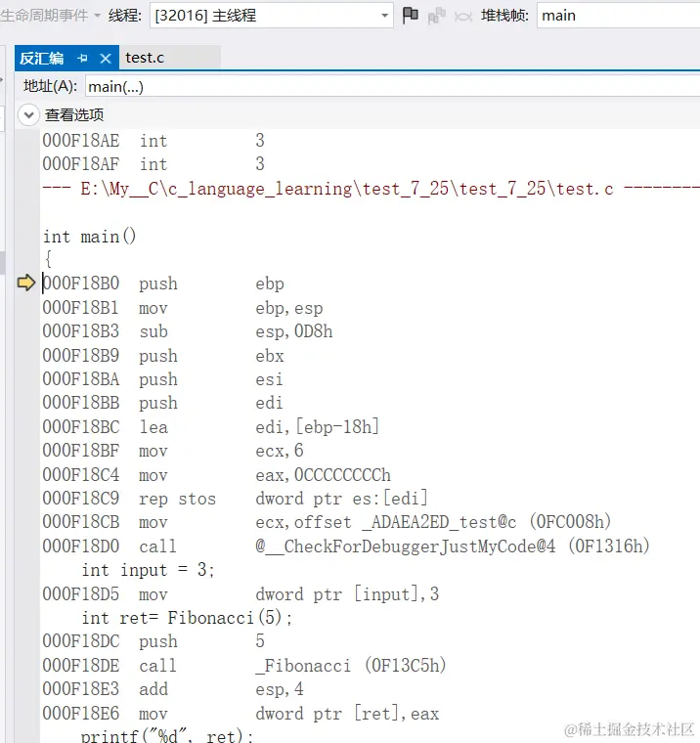Click the flag icon next to thread selector
Viewport: 700px width, 743px height.
point(411,16)
